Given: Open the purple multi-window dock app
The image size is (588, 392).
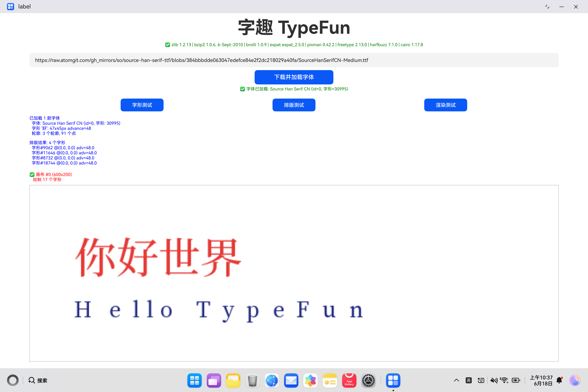Looking at the screenshot, I should (x=214, y=380).
